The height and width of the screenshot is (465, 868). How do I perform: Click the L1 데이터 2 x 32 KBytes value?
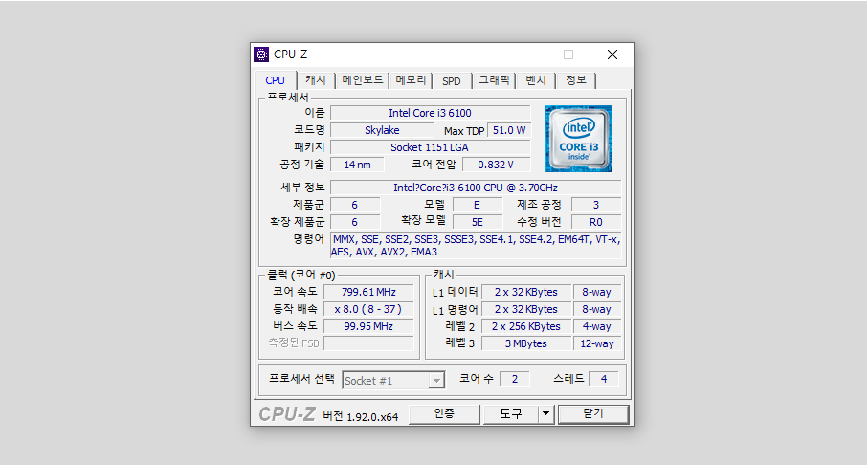pos(526,292)
